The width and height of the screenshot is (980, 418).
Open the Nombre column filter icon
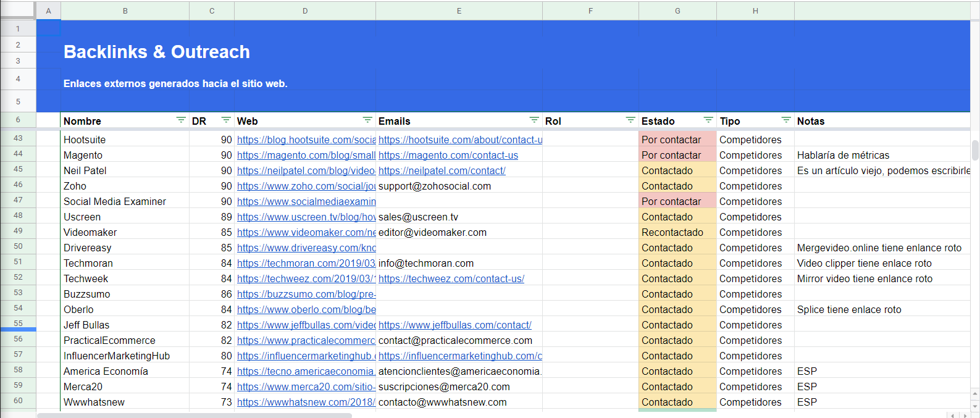coord(181,120)
